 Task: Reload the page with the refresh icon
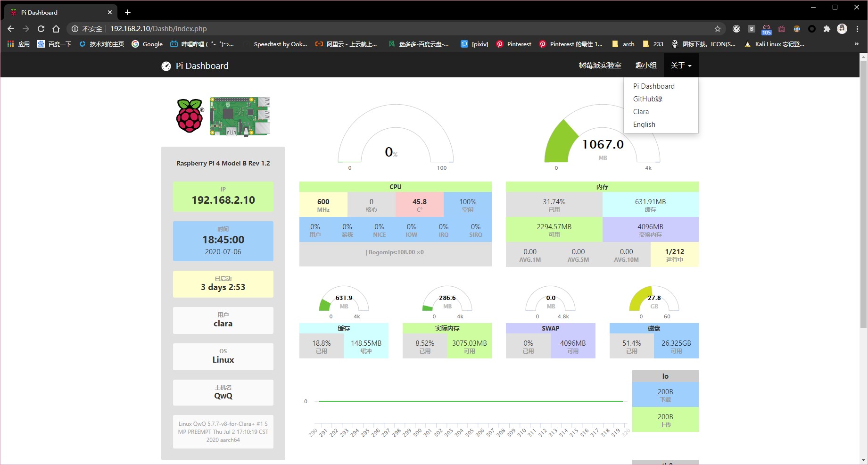click(x=41, y=29)
